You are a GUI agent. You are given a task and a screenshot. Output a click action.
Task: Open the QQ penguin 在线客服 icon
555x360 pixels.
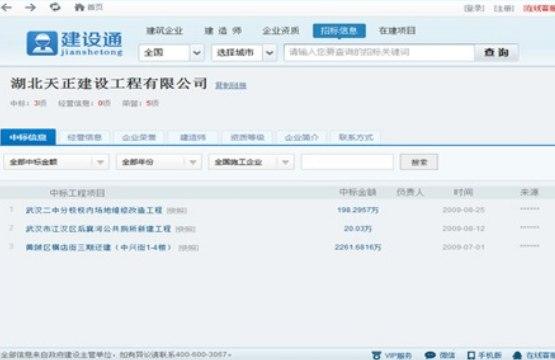[517, 355]
